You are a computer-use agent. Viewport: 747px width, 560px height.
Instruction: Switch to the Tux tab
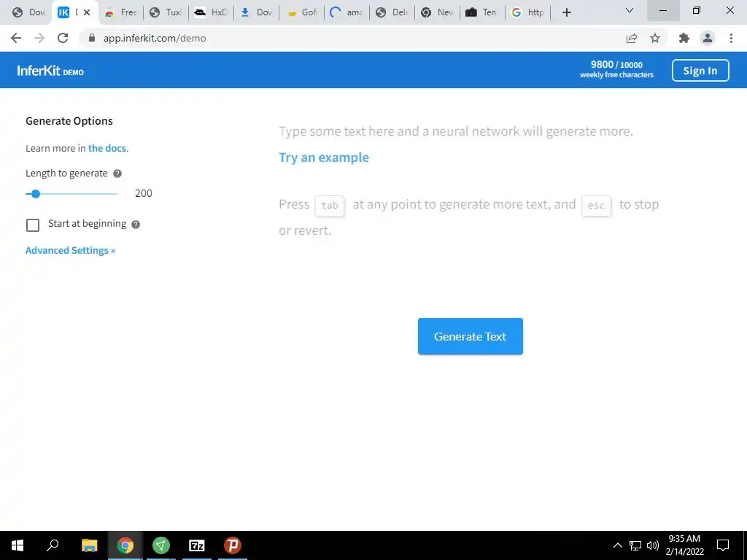[166, 12]
